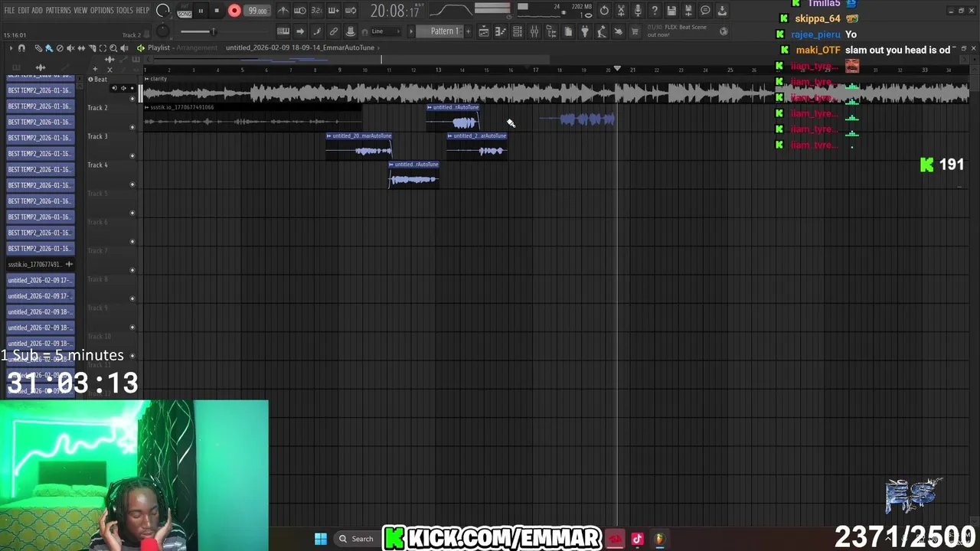Viewport: 980px width, 551px height.
Task: Open the Piano roll view icon
Action: click(x=500, y=31)
